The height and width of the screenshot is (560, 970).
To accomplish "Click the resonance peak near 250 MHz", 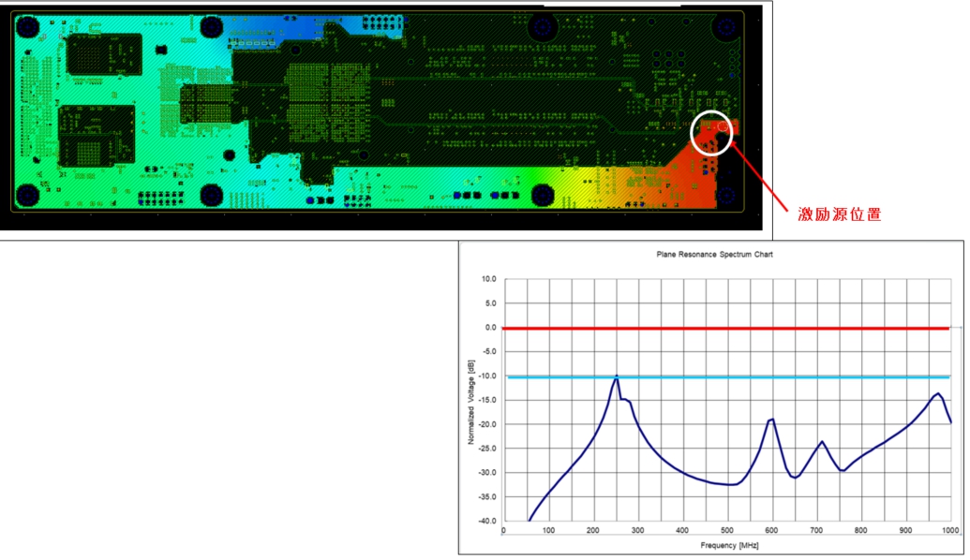I will [616, 378].
